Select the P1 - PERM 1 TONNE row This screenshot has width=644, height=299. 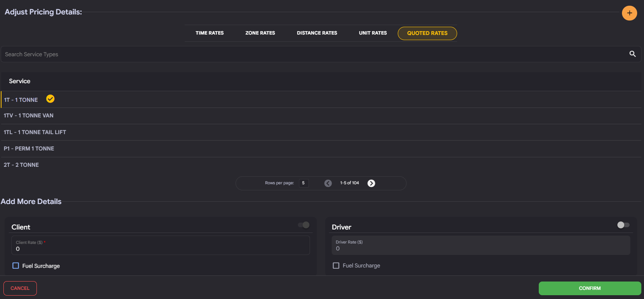[321, 149]
